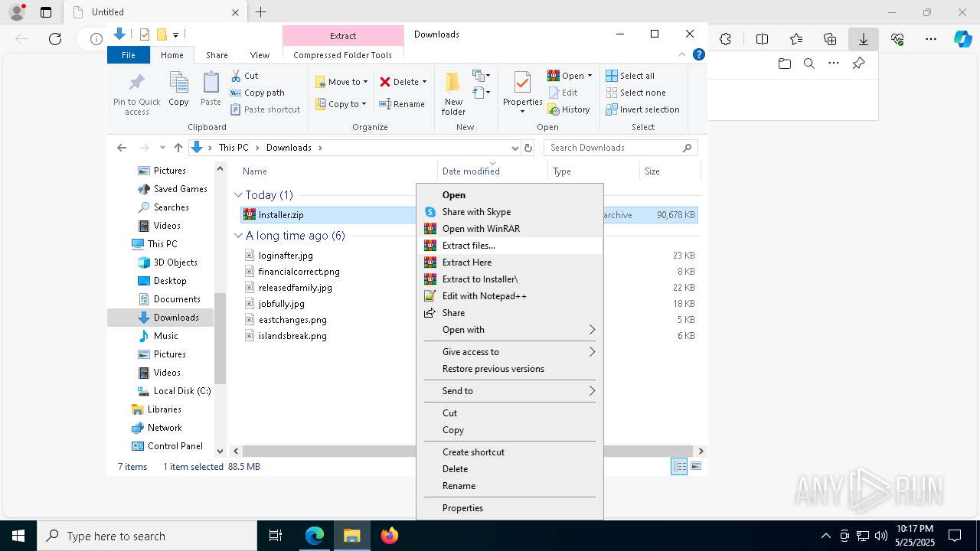Click in Search Downloads field
This screenshot has width=980, height=551.
click(620, 148)
